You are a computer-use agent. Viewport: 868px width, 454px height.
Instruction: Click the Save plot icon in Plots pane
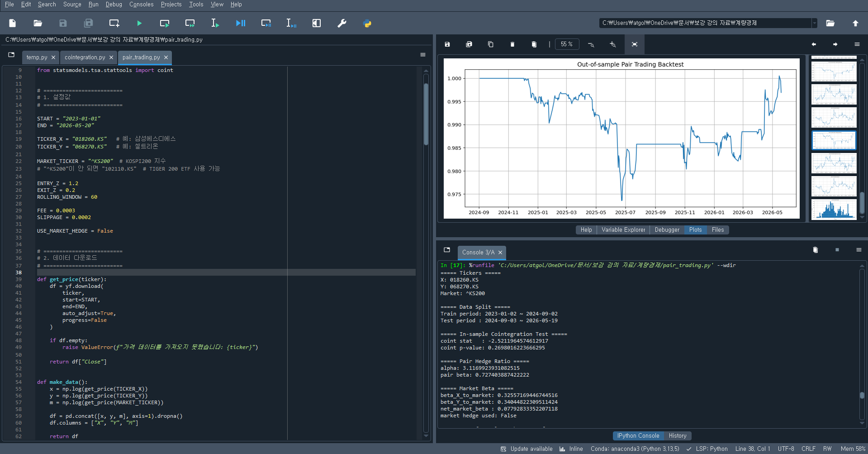pyautogui.click(x=447, y=44)
